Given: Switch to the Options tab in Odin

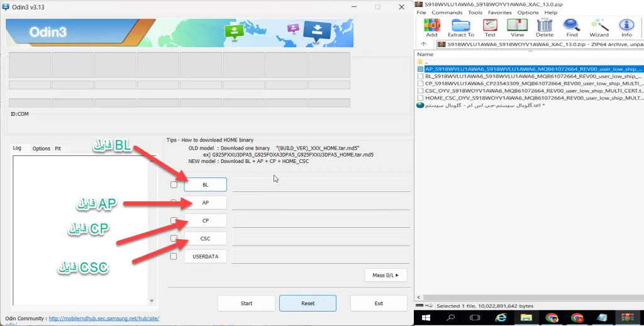Looking at the screenshot, I should point(42,149).
